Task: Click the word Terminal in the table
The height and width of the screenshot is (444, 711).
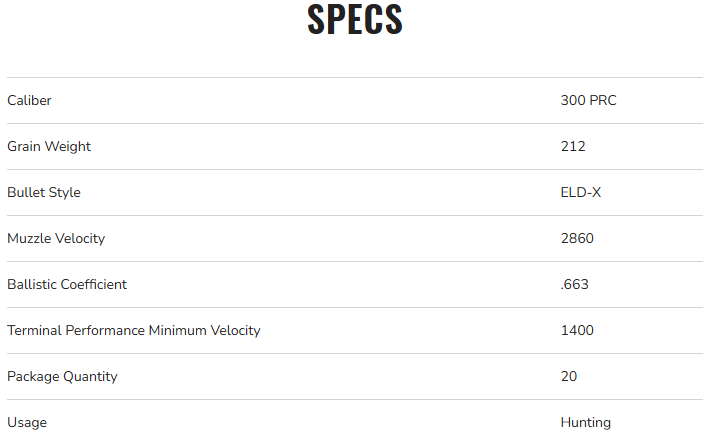Action: [x=34, y=330]
